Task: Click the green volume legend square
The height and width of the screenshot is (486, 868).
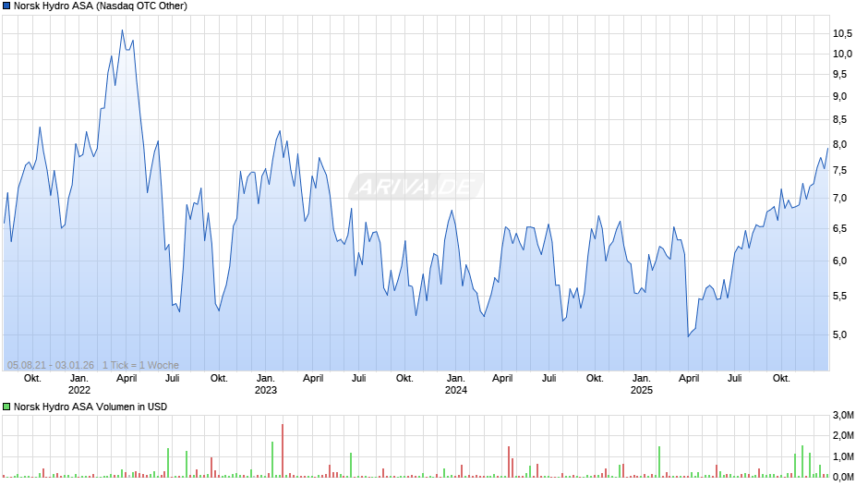Action: pyautogui.click(x=6, y=407)
